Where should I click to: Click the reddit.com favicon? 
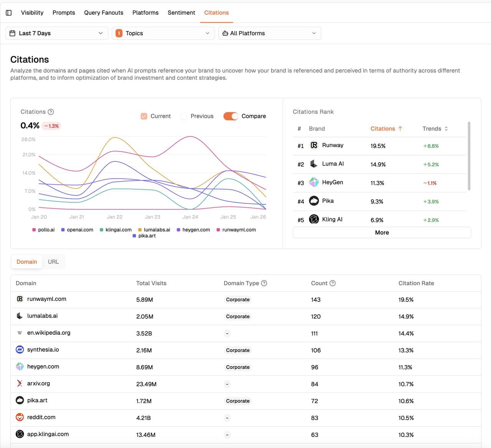click(x=20, y=417)
